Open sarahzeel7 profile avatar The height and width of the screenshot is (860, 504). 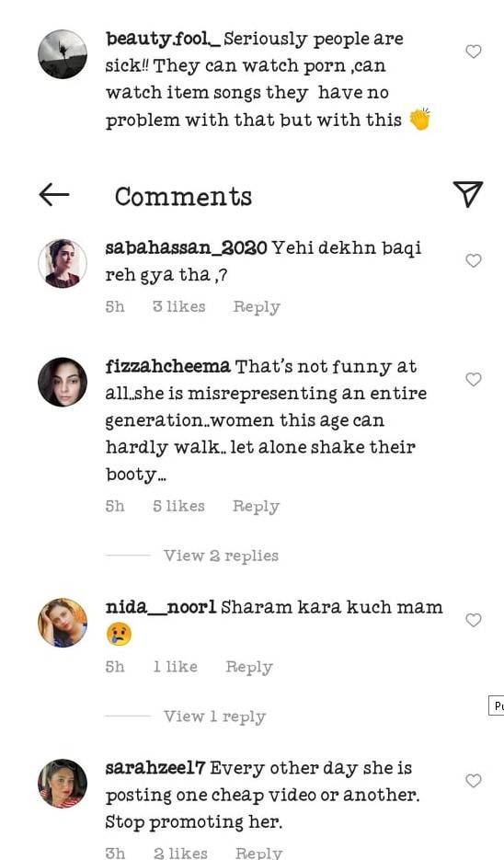pos(63,784)
